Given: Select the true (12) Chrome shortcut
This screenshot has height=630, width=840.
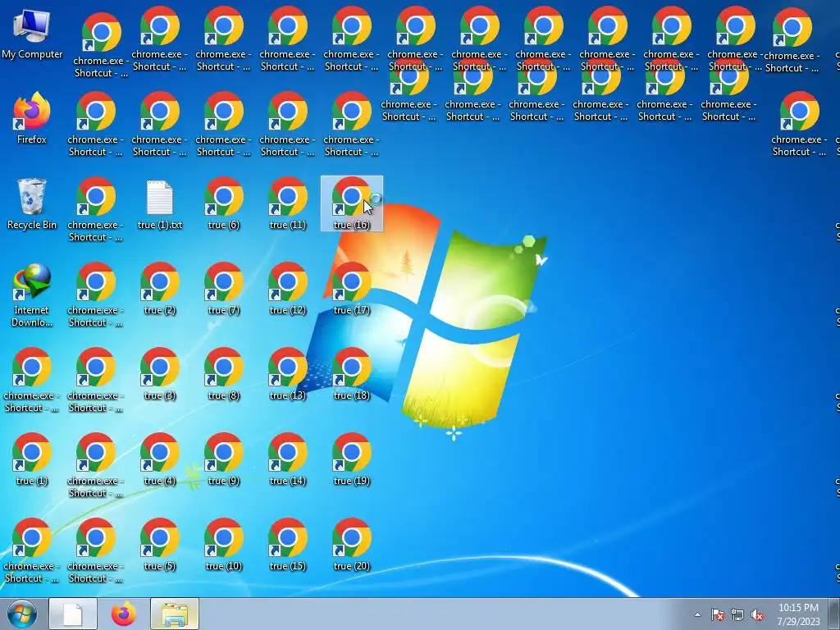Looking at the screenshot, I should pos(288,289).
